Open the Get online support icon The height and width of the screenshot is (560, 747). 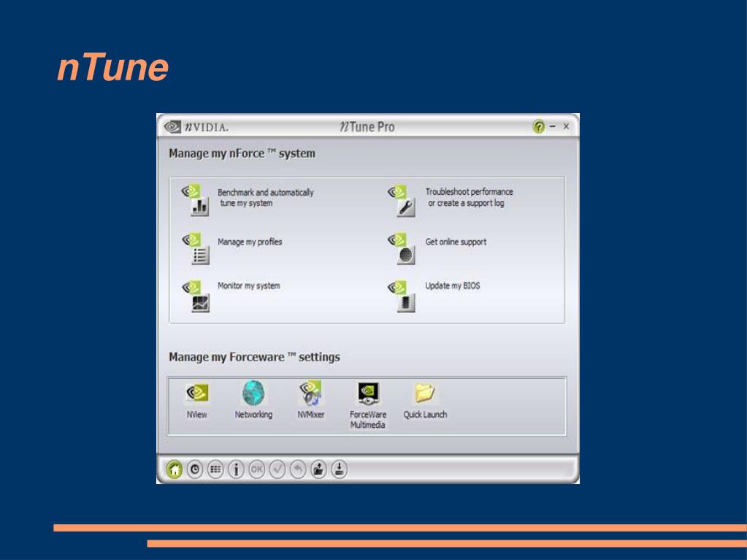(x=402, y=248)
